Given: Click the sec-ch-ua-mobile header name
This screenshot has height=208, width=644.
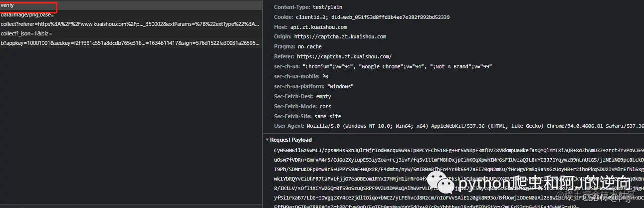Looking at the screenshot, I should coord(297,77).
